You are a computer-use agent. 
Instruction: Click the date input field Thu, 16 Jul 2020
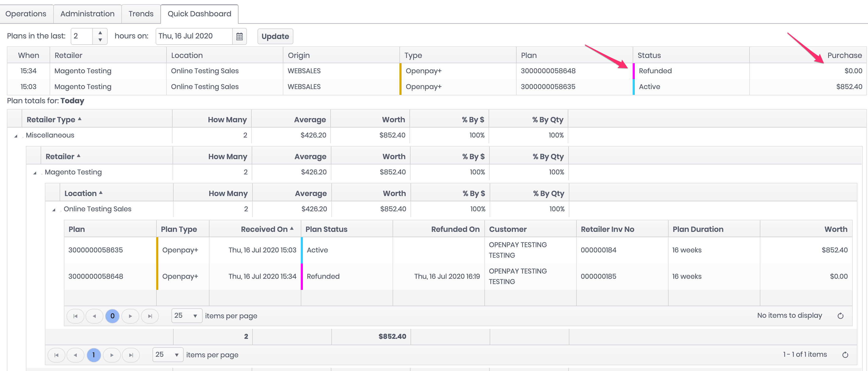[194, 36]
